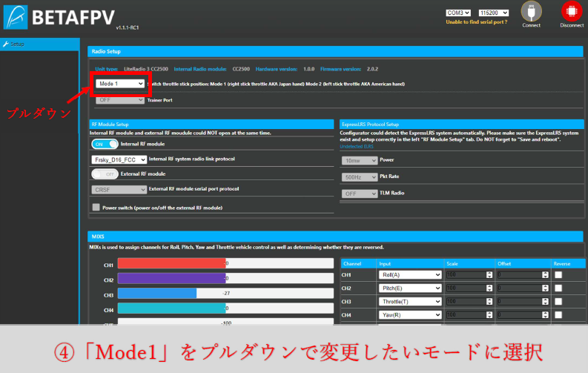Click the CH3 Offset input field
Screen dimensions: 588x373
[523, 301]
